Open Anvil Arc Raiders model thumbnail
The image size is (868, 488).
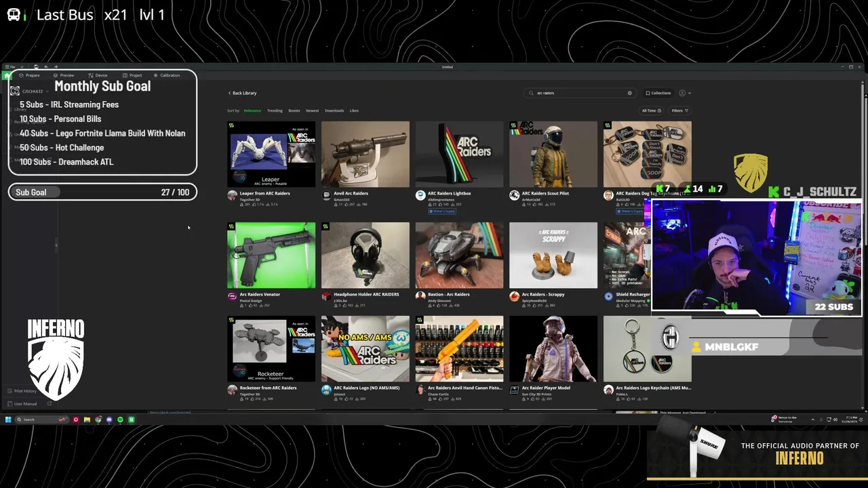tap(366, 154)
